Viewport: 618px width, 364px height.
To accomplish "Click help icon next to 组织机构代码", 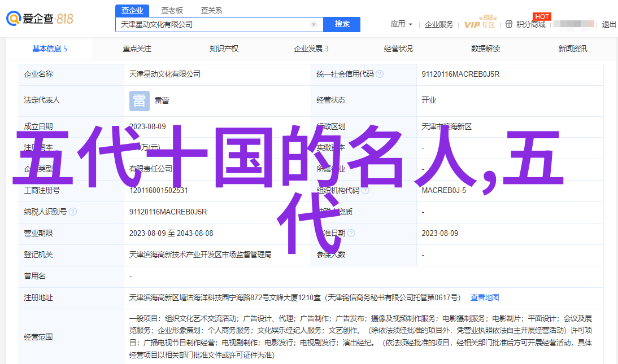I will 365,190.
